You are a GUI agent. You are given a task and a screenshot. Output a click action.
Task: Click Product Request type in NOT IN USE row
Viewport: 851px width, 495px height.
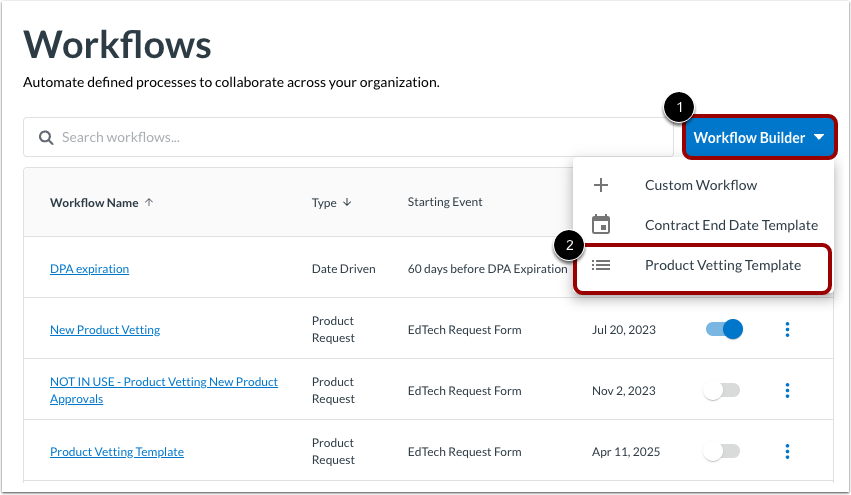point(333,390)
